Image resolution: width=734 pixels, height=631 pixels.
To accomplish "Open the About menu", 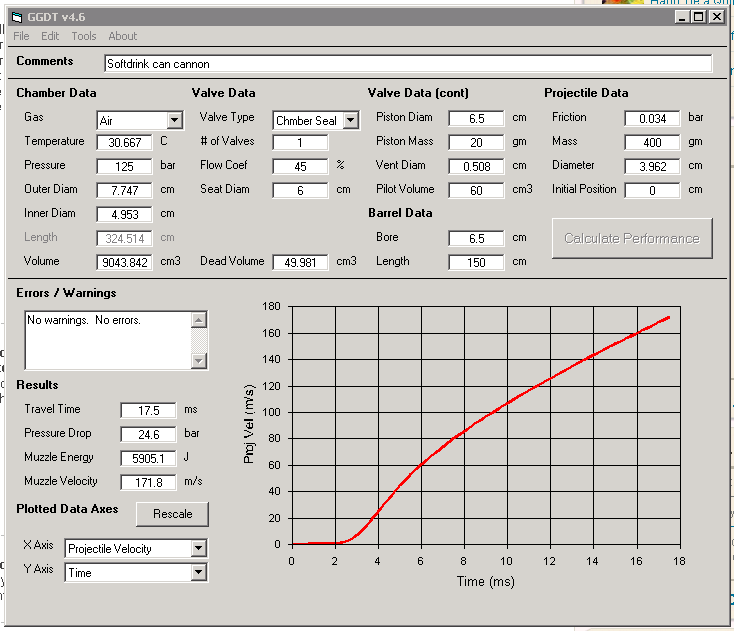I will click(x=123, y=36).
